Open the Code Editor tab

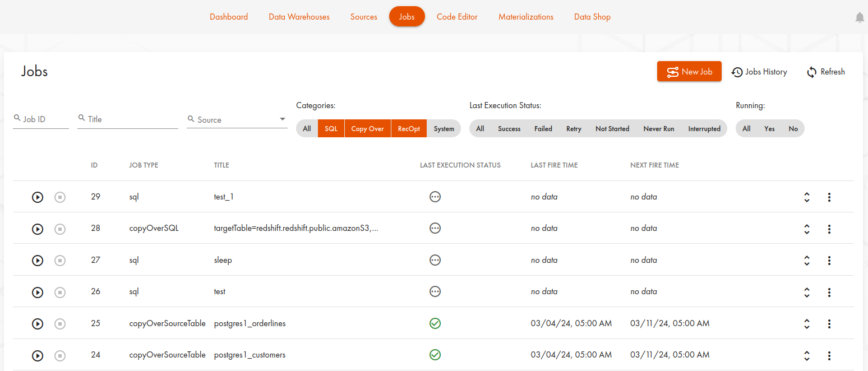point(457,17)
